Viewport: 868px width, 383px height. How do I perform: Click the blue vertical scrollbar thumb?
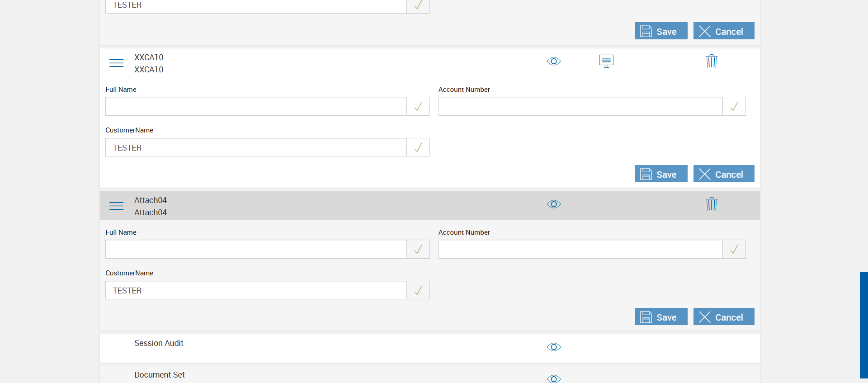[863, 325]
